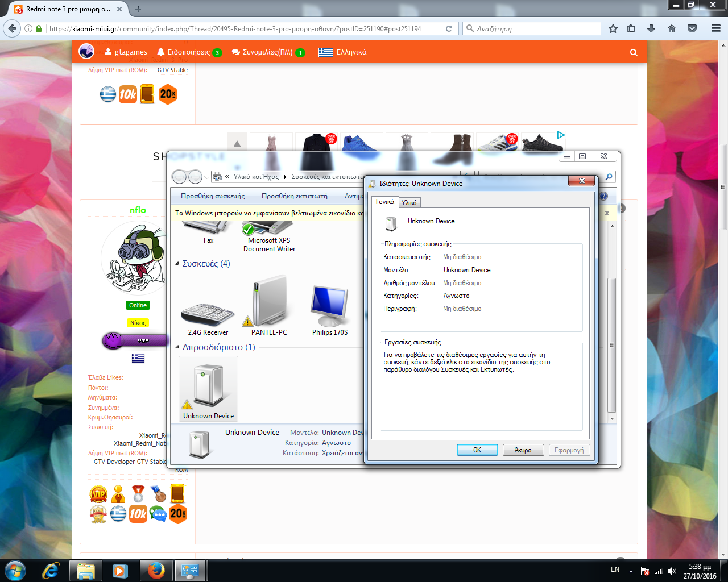The width and height of the screenshot is (728, 582).
Task: Click the round VIP badge in nflo's medals
Action: coord(98,494)
